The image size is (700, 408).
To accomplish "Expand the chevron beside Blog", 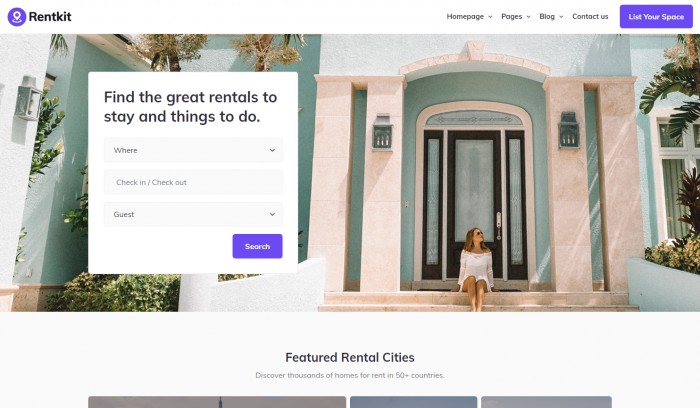I will tap(561, 17).
